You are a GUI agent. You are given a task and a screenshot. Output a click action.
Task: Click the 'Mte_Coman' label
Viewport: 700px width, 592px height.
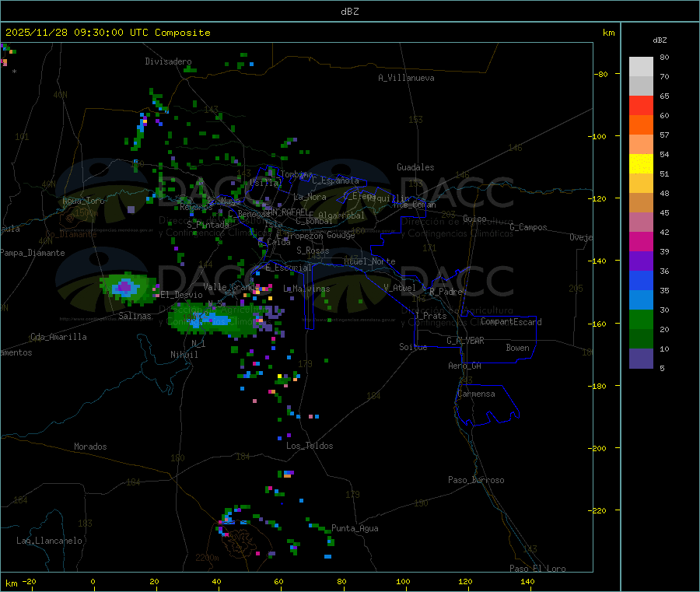415,205
